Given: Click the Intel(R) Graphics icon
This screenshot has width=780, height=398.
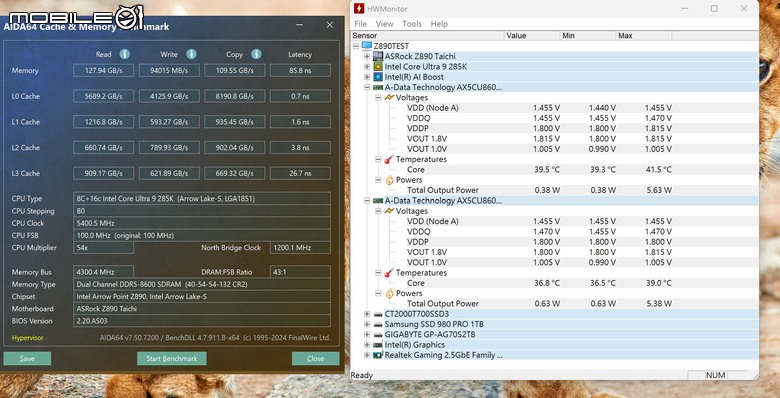Looking at the screenshot, I should (x=378, y=345).
